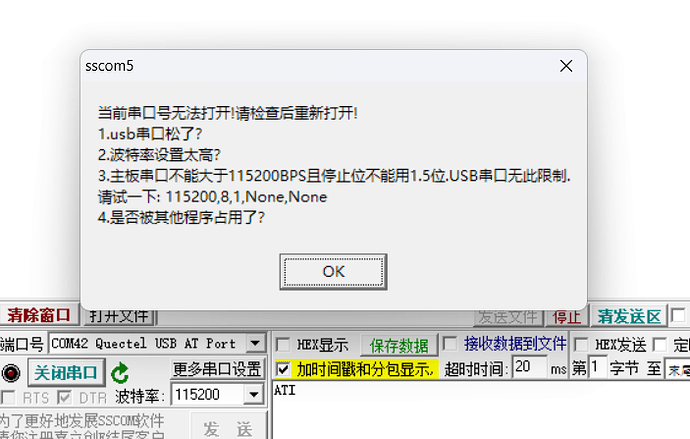This screenshot has width=690, height=439.
Task: Enable the 接收数据到文件 checkbox
Action: 450,344
